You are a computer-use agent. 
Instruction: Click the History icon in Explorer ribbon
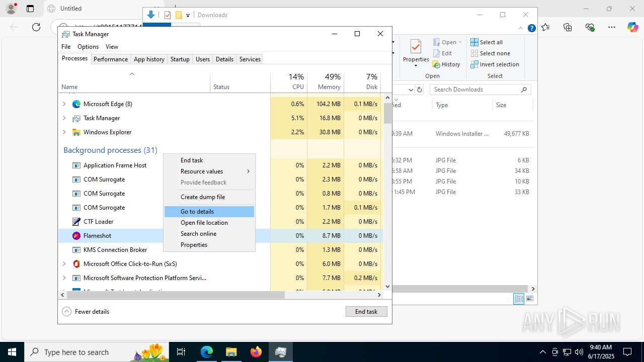436,64
